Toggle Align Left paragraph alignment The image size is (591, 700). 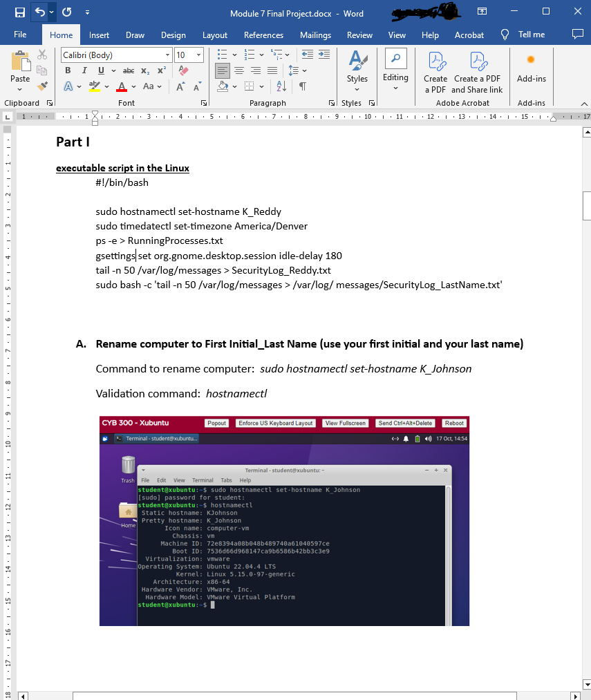click(222, 70)
